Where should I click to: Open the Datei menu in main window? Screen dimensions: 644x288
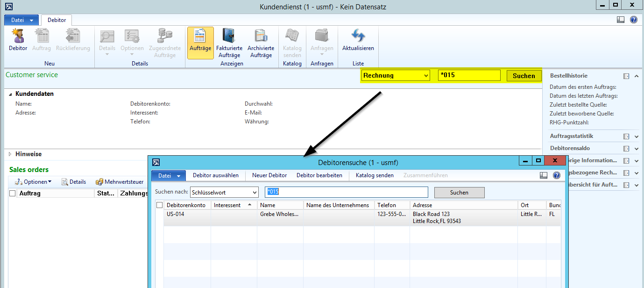click(21, 20)
